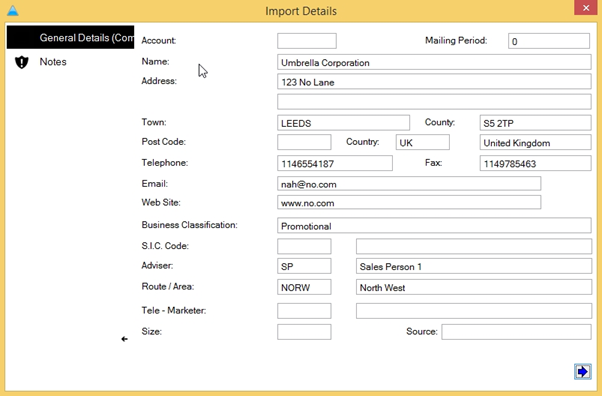Screen dimensions: 602x396
Task: Click the Import Details window title
Action: coord(301,11)
